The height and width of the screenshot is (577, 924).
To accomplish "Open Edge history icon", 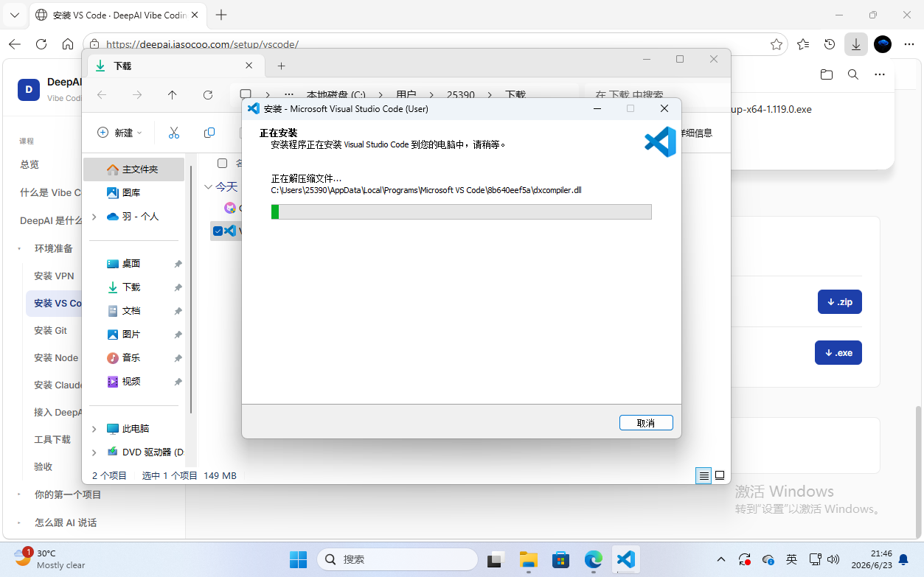I will 830,44.
